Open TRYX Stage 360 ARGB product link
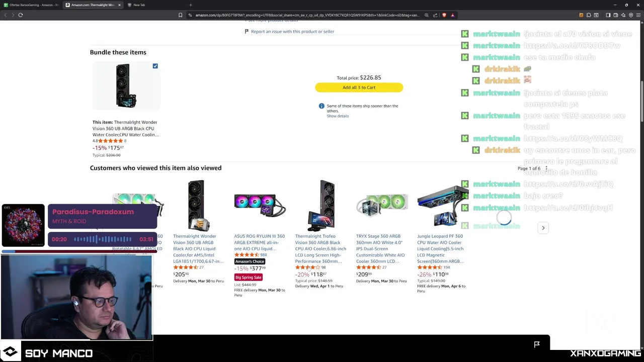Screen dimensions: 644x362 [x=380, y=248]
